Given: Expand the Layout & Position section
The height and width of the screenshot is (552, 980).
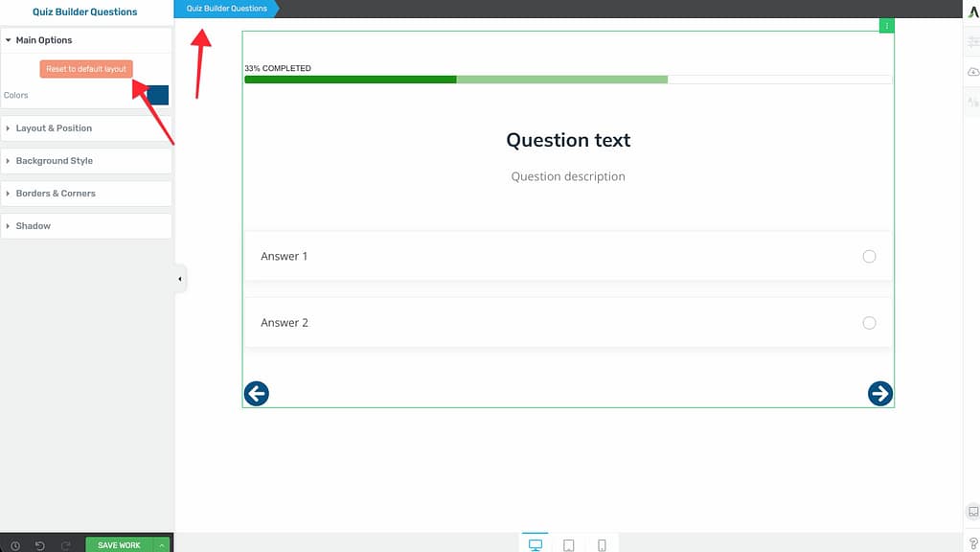Looking at the screenshot, I should [x=54, y=128].
